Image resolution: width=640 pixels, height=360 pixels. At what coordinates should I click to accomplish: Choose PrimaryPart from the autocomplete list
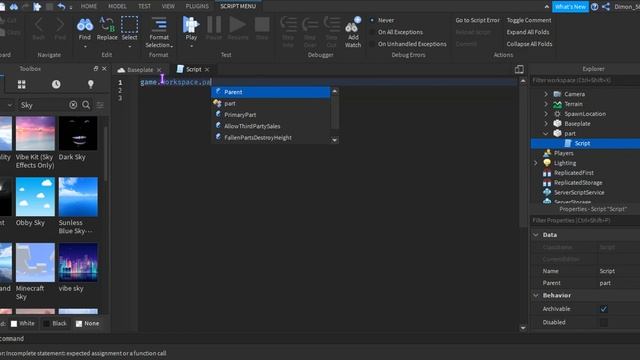click(x=271, y=115)
